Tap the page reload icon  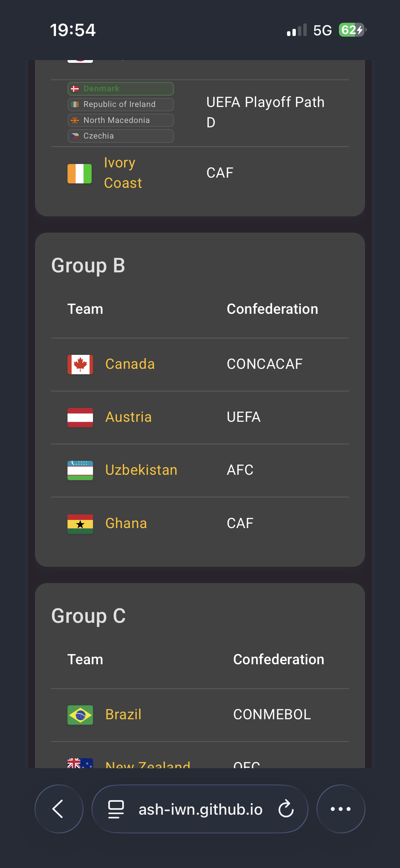pos(286,809)
